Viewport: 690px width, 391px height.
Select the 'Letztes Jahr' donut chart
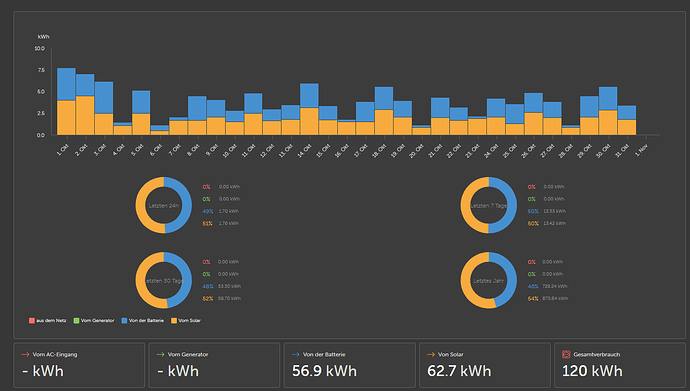click(x=488, y=281)
